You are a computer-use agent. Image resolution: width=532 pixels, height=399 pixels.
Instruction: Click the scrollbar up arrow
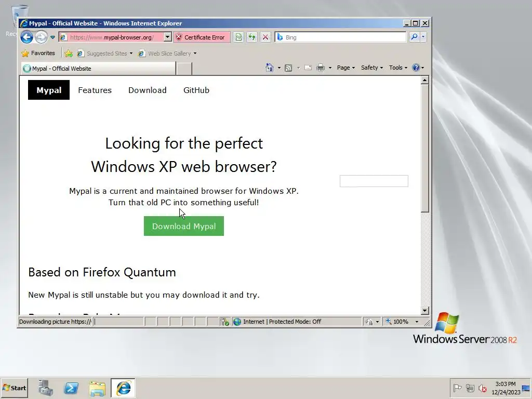click(424, 81)
